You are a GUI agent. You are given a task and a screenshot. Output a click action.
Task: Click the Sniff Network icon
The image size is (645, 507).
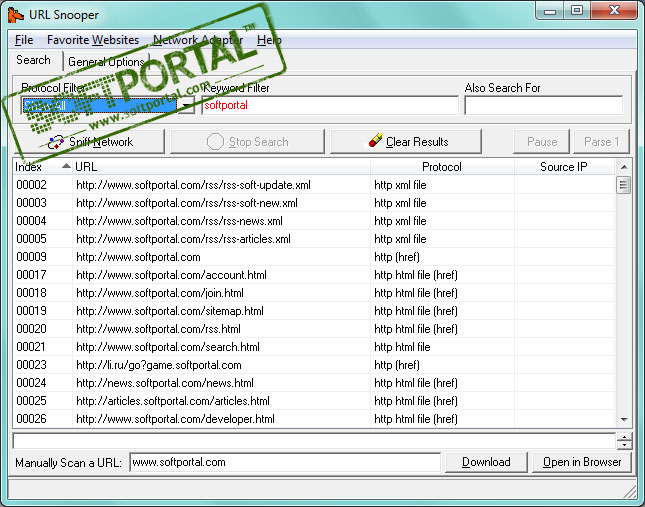pyautogui.click(x=56, y=142)
